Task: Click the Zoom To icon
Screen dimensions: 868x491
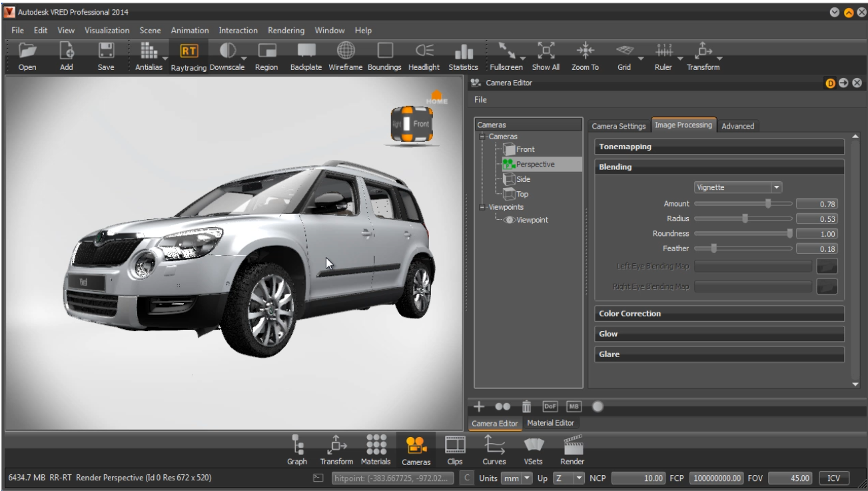Action: (x=585, y=51)
